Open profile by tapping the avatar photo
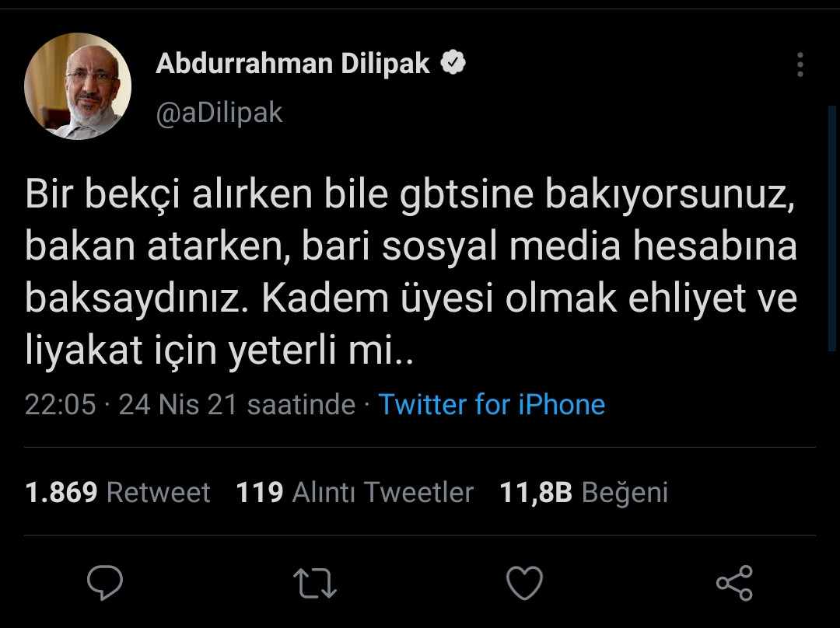 [78, 85]
